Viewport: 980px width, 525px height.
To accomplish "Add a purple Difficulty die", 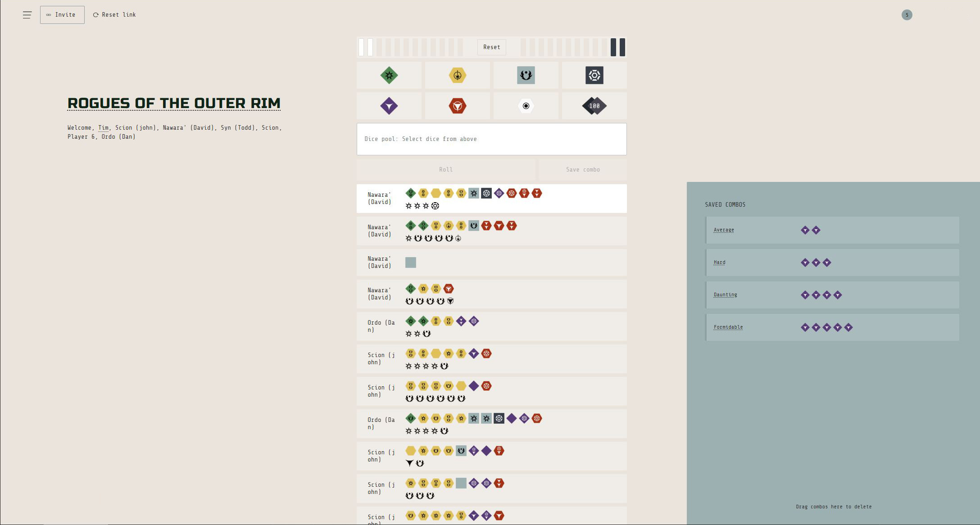I will pos(389,106).
